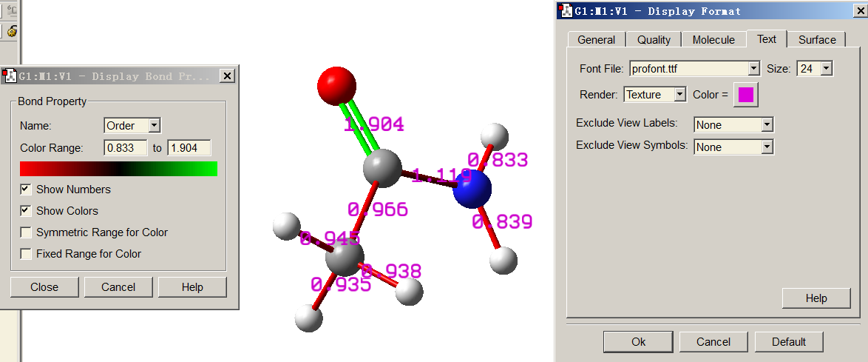Click Close in Display Bond Property dialog
This screenshot has height=362, width=868.
click(x=44, y=287)
